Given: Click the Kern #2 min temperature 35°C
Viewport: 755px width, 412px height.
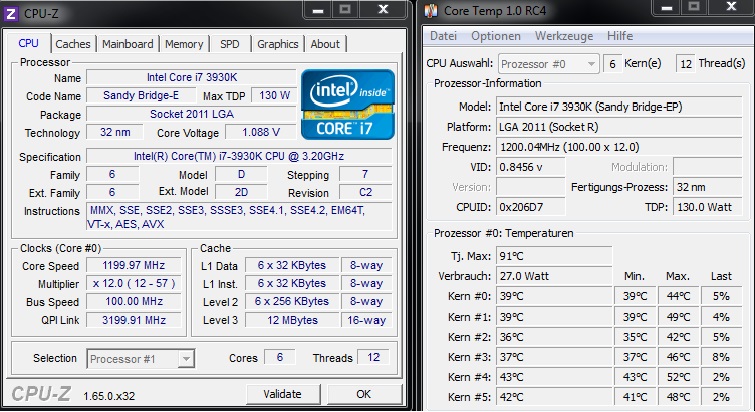Looking at the screenshot, I should coord(635,337).
